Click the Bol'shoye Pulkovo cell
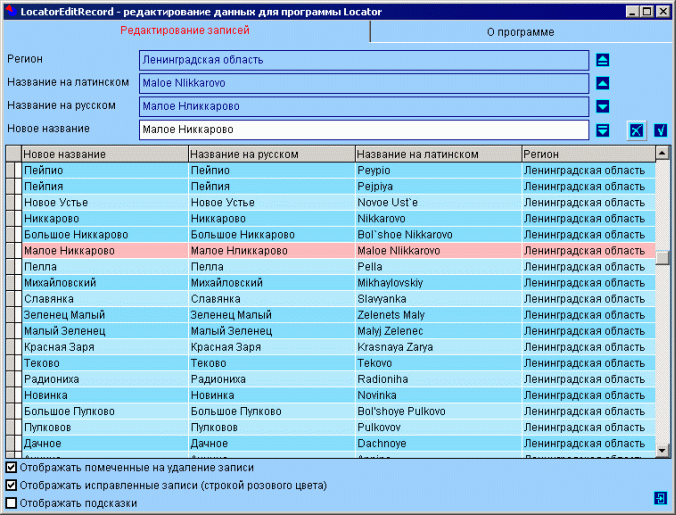Image resolution: width=676 pixels, height=515 pixels. tap(438, 411)
